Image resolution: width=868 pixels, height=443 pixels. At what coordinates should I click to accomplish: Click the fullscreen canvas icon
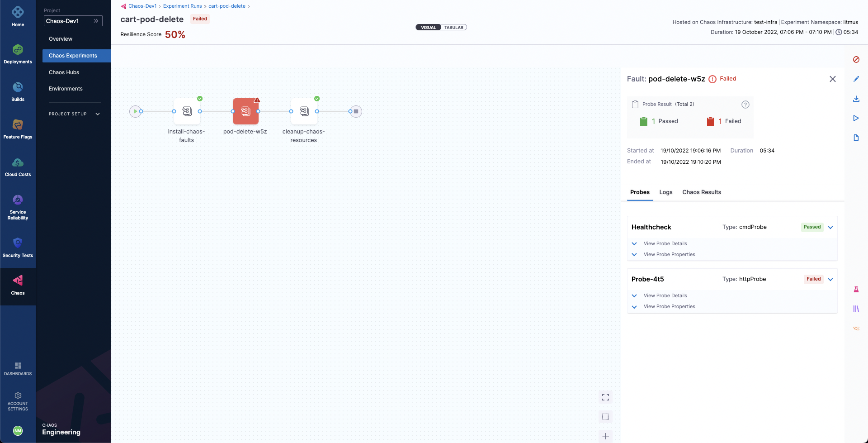605,397
